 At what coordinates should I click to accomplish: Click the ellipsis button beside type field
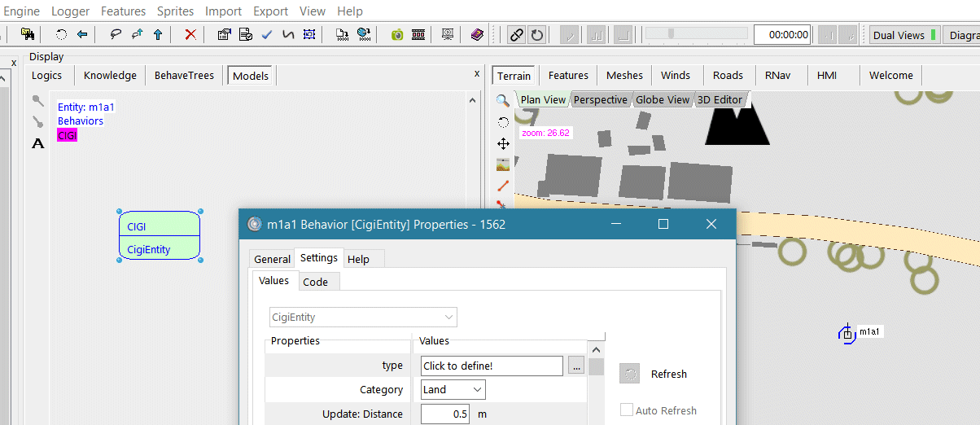click(x=576, y=366)
